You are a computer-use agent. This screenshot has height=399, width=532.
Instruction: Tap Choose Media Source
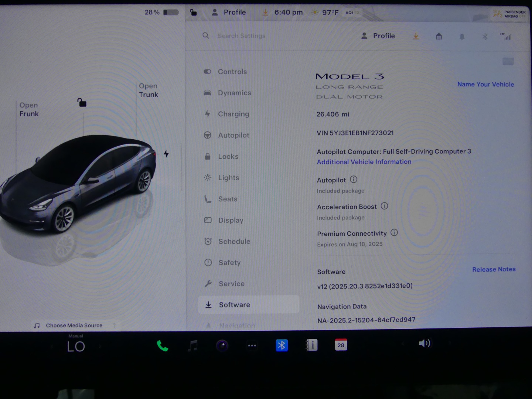pos(74,325)
